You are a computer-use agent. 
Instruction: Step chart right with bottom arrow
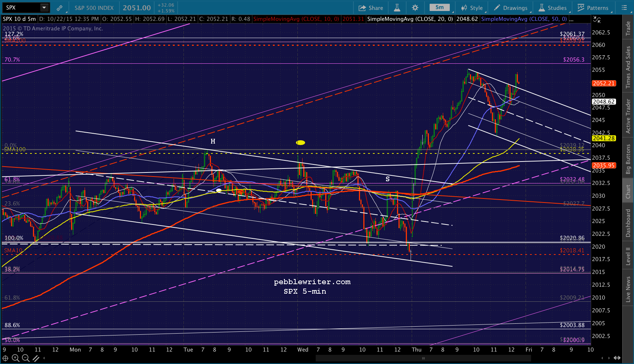tap(609, 358)
